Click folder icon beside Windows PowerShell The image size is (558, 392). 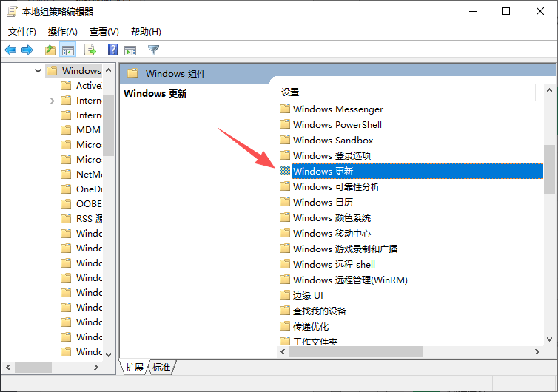[285, 124]
